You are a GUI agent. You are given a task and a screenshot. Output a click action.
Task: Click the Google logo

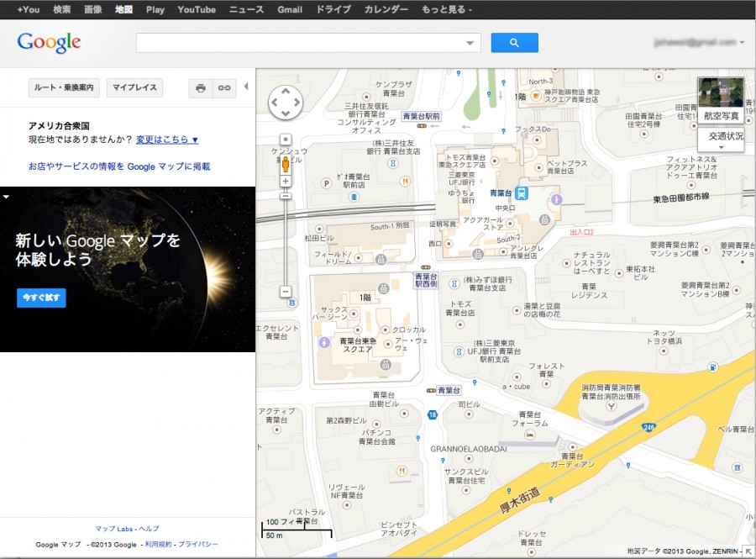tap(49, 43)
